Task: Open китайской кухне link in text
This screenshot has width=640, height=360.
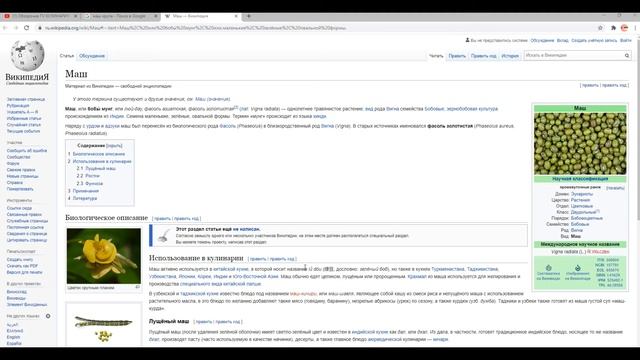Action: pyautogui.click(x=231, y=269)
